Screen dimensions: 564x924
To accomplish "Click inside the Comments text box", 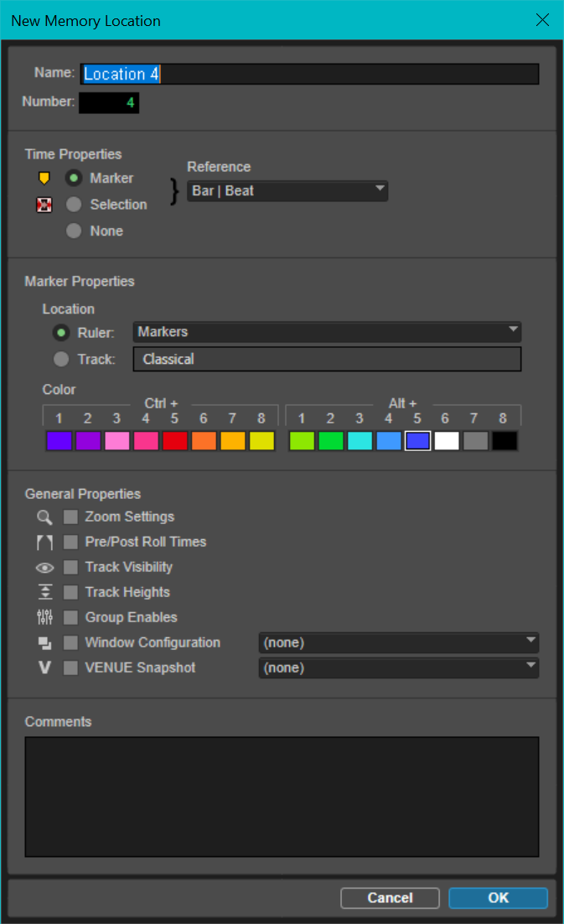I will click(282, 797).
